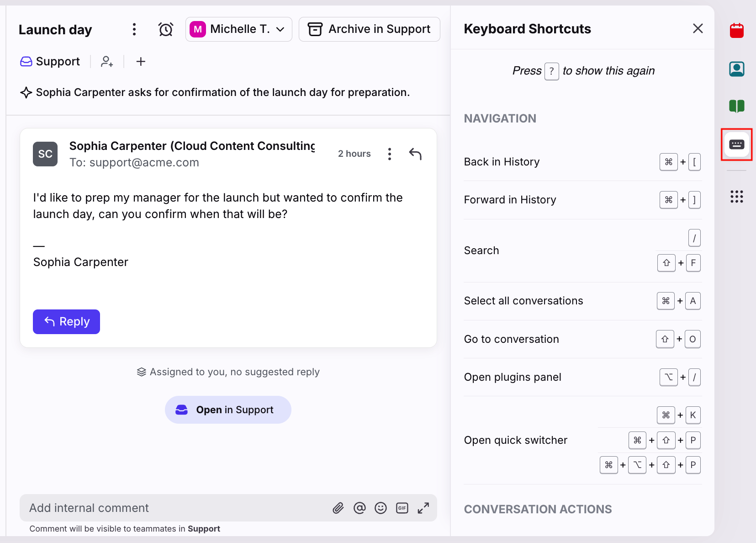
Task: Click the blue Reply button
Action: (66, 322)
